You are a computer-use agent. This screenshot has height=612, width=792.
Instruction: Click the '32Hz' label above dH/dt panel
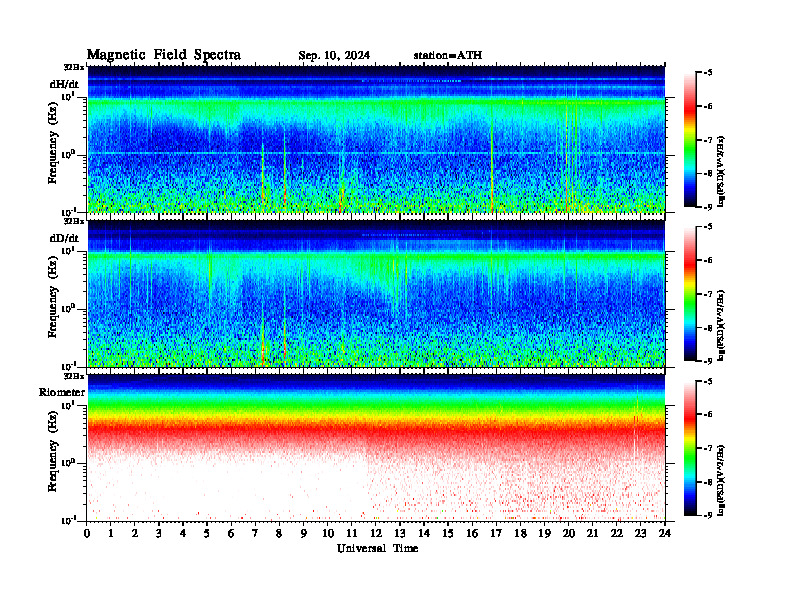(73, 67)
